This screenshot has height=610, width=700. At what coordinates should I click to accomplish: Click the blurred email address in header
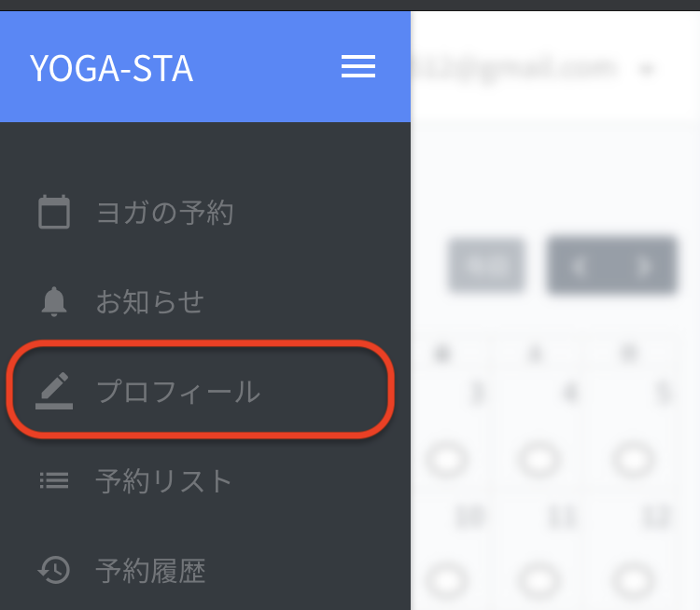tap(515, 69)
